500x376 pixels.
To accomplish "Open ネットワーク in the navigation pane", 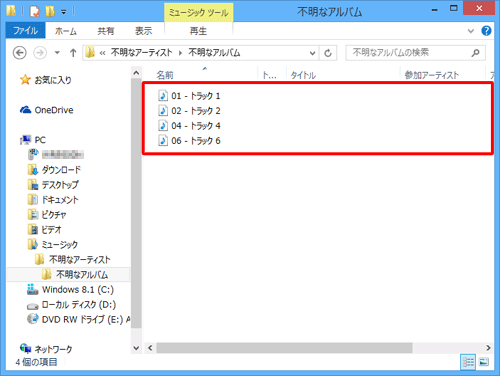I will tap(53, 349).
